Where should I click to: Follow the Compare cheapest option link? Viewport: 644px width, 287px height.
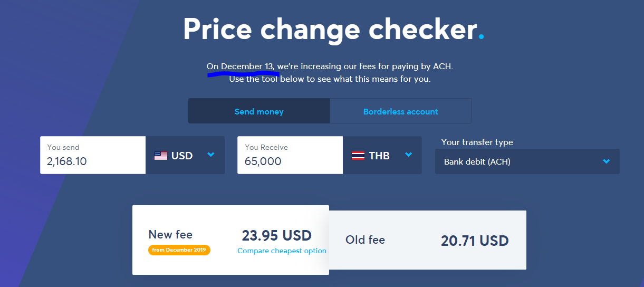(282, 251)
